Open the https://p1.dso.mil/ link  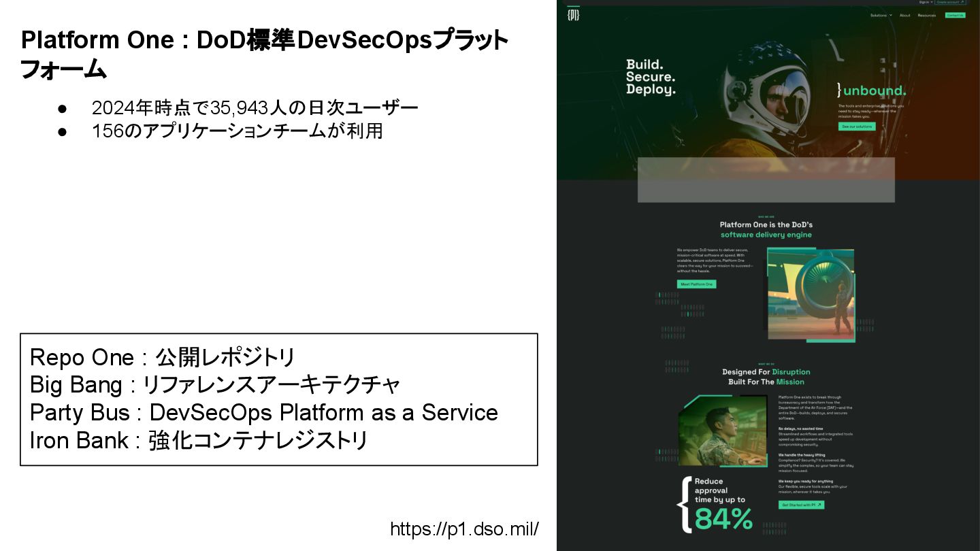click(x=464, y=529)
